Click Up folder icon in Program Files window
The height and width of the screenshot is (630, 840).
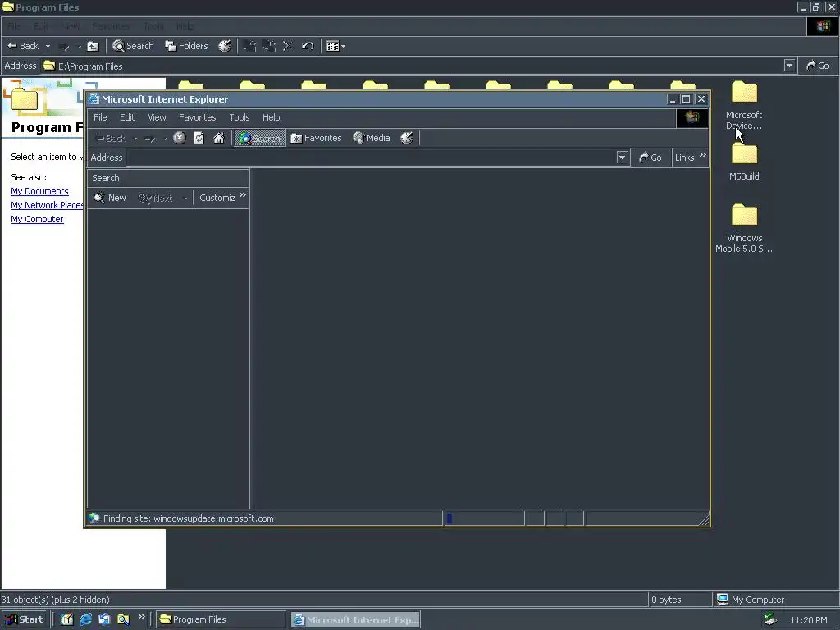(93, 46)
